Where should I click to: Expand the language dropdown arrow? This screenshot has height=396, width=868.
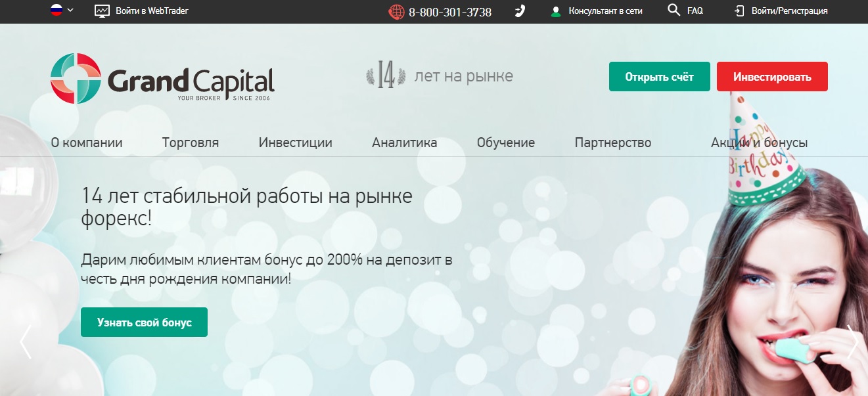70,11
